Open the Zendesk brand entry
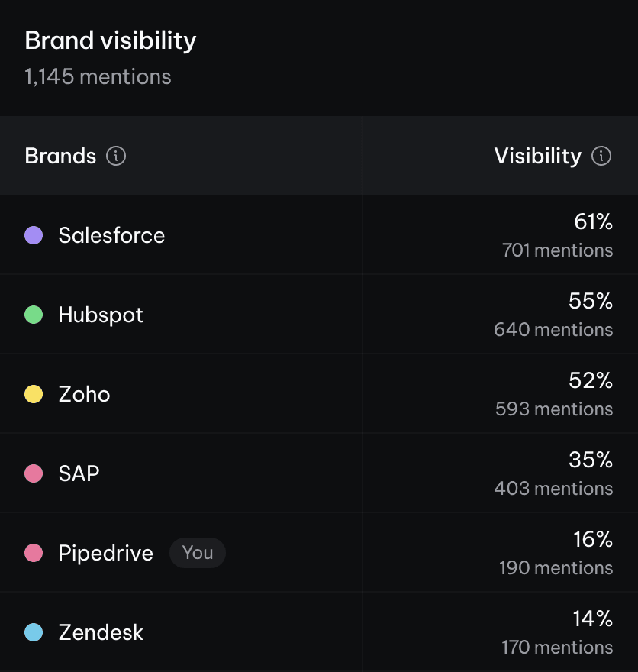Image resolution: width=638 pixels, height=672 pixels. click(x=101, y=632)
